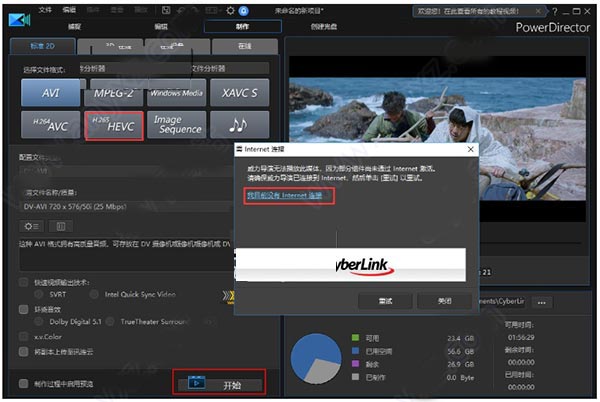Viewport: 600px width, 402px height.
Task: Open the 文件 menu
Action: [45, 10]
